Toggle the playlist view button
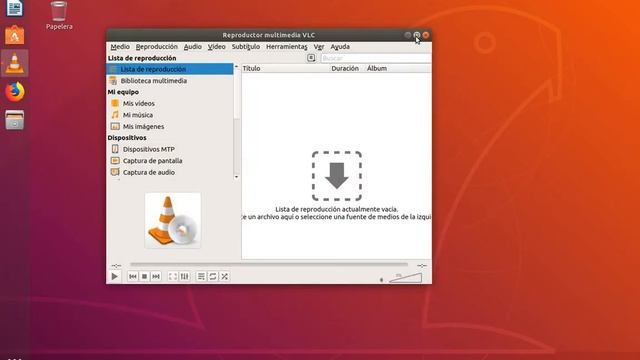The width and height of the screenshot is (640, 360). 201,277
